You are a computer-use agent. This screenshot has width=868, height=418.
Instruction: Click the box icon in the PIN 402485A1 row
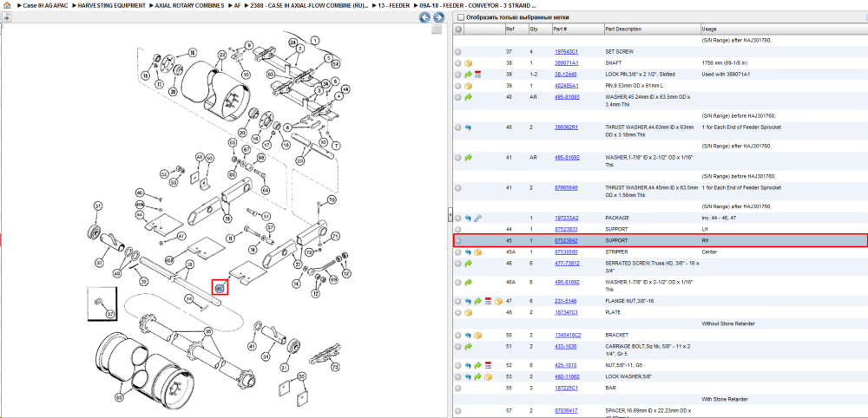pos(469,86)
